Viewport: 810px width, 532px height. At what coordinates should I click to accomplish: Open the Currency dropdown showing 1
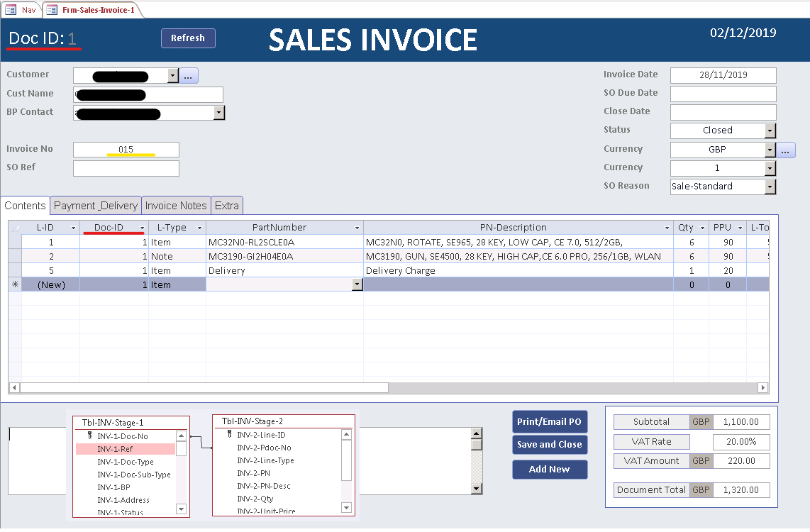tap(770, 168)
